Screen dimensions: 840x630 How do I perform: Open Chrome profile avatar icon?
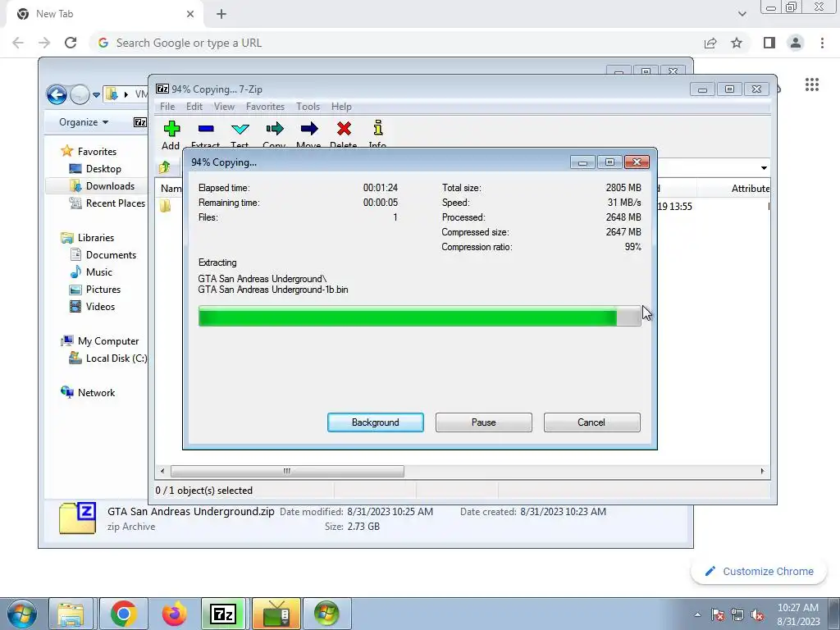pyautogui.click(x=796, y=43)
